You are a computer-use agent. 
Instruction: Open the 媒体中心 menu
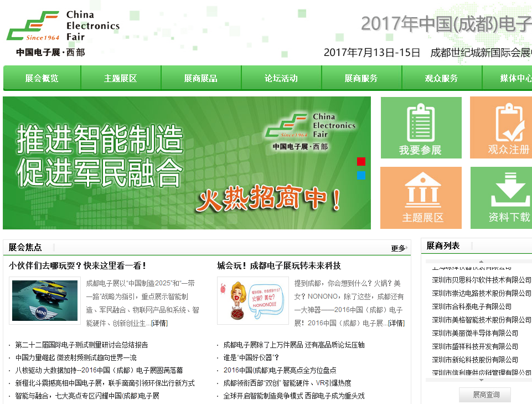point(507,78)
